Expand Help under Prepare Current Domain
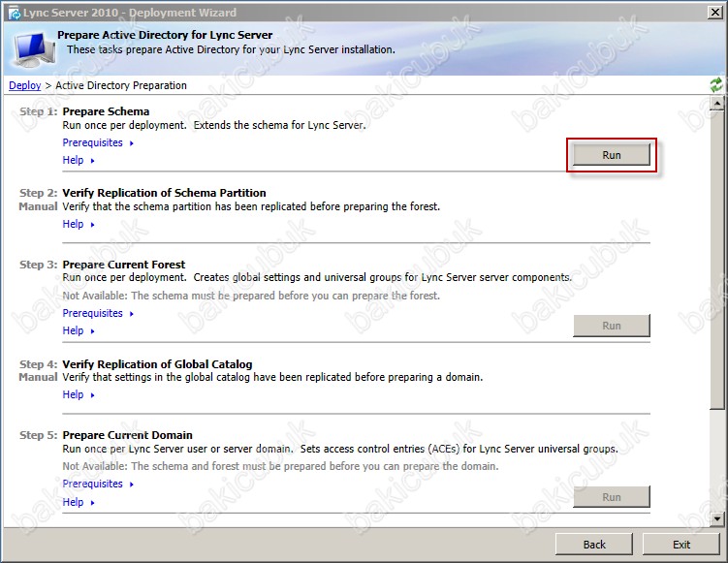 (79, 502)
